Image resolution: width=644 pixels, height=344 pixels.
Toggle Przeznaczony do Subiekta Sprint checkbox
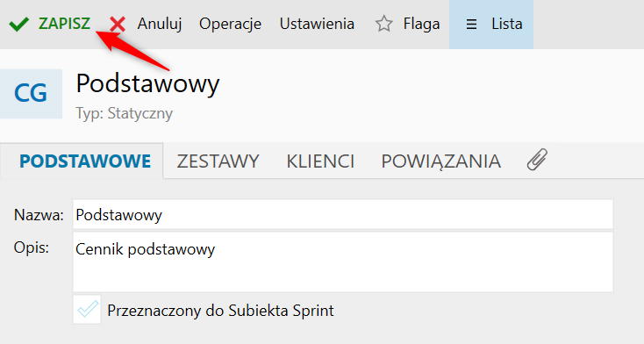point(87,310)
